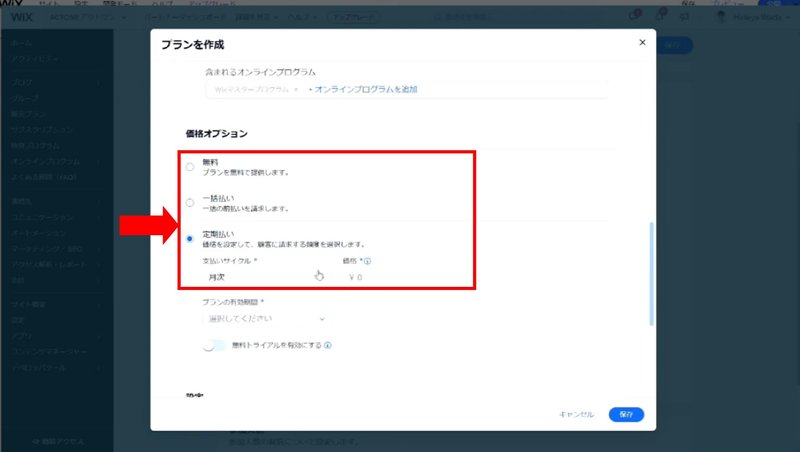Open 販売プラン in the sidebar
The image size is (800, 452).
[29, 114]
